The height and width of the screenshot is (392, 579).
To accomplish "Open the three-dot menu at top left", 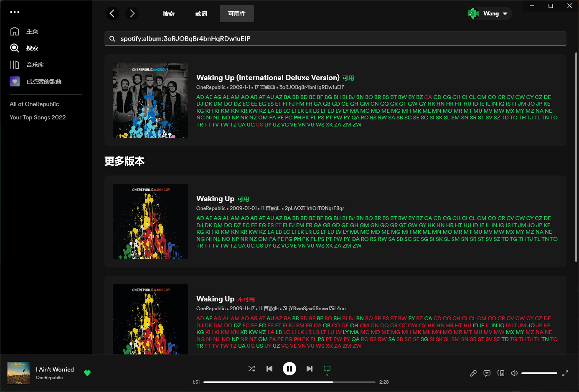I will coord(15,12).
